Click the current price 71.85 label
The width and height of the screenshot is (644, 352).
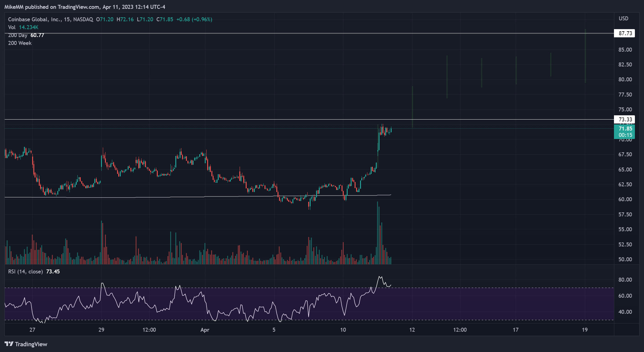point(624,132)
